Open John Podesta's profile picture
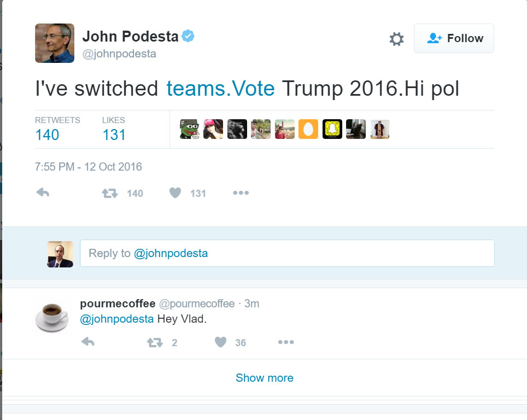Image resolution: width=527 pixels, height=420 pixels. pos(54,43)
